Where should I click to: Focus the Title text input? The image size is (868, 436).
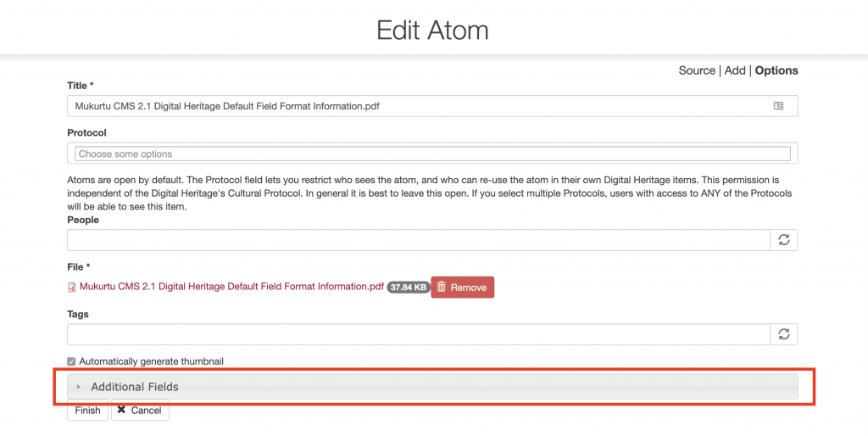pos(432,106)
